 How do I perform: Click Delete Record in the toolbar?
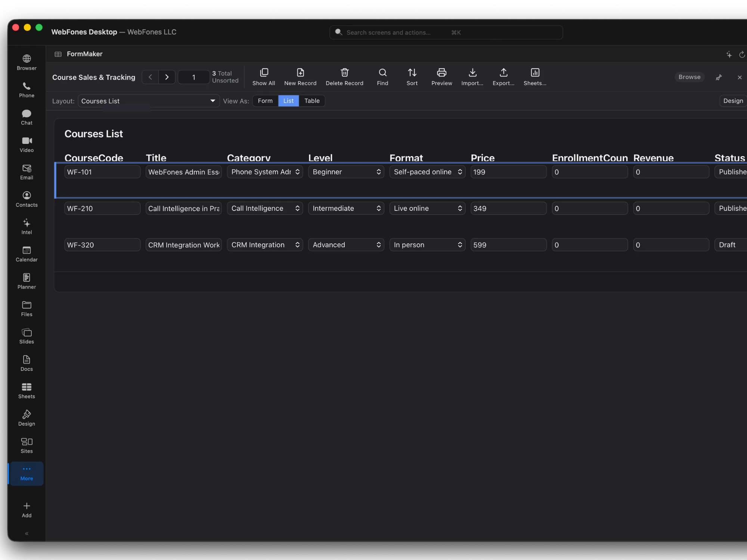(344, 77)
